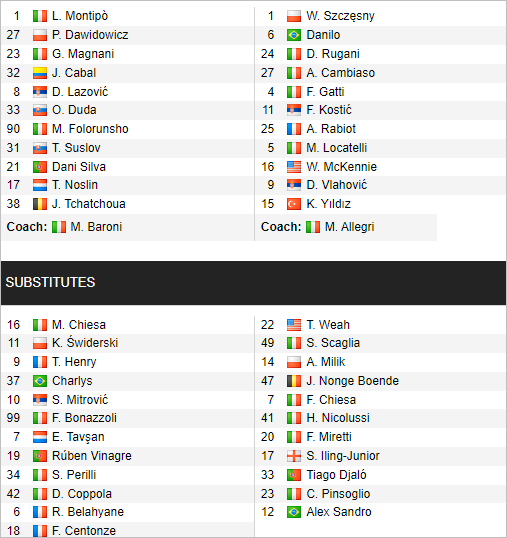Open W. Szczęsny player page

pyautogui.click(x=340, y=16)
